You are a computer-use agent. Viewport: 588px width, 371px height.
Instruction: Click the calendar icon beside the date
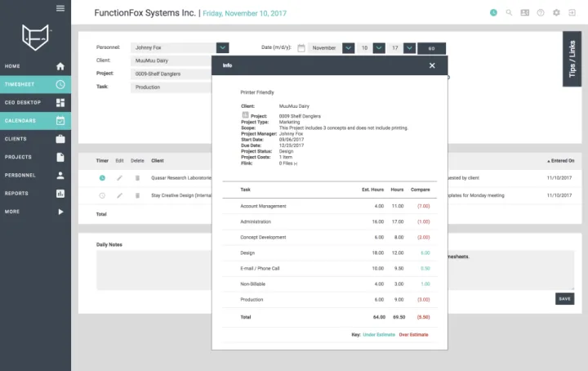click(x=301, y=48)
